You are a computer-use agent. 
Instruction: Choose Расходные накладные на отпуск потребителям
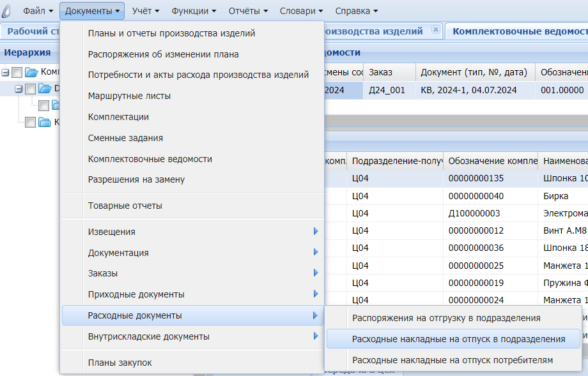[452, 360]
